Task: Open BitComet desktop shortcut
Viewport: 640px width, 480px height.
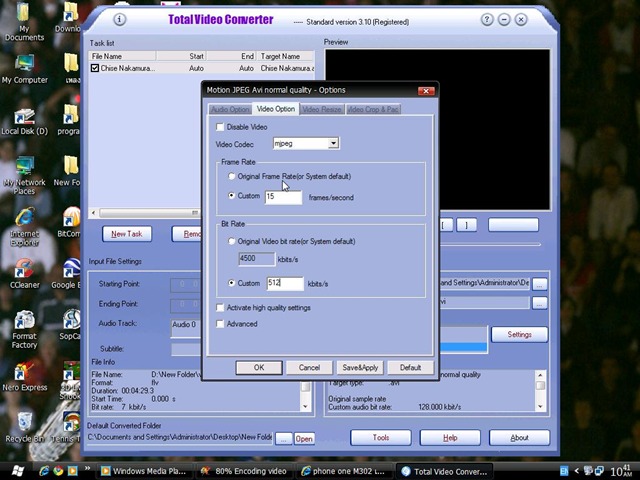Action: [70, 222]
